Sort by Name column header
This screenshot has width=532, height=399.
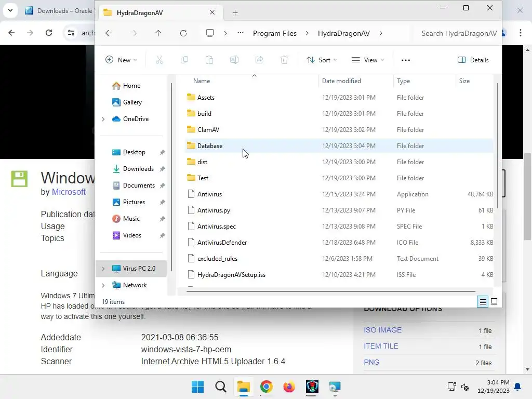click(x=202, y=81)
